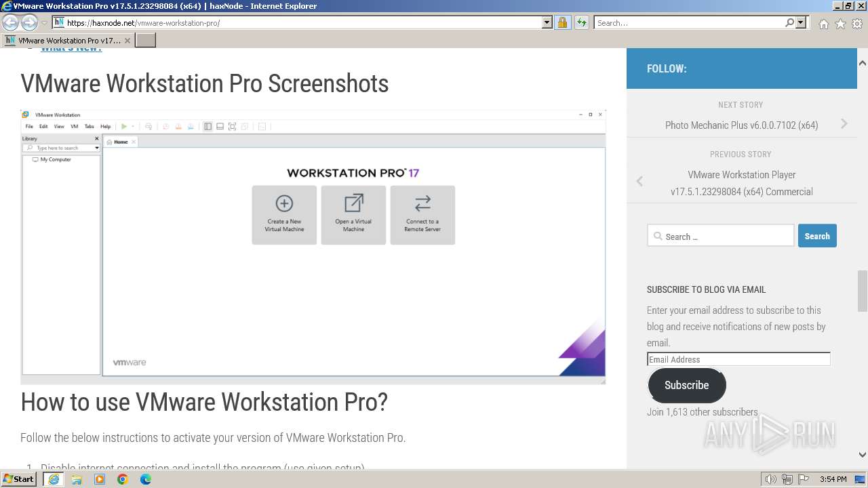The height and width of the screenshot is (488, 868).
Task: Open VMware Workstation Player previous story link
Action: tap(741, 183)
